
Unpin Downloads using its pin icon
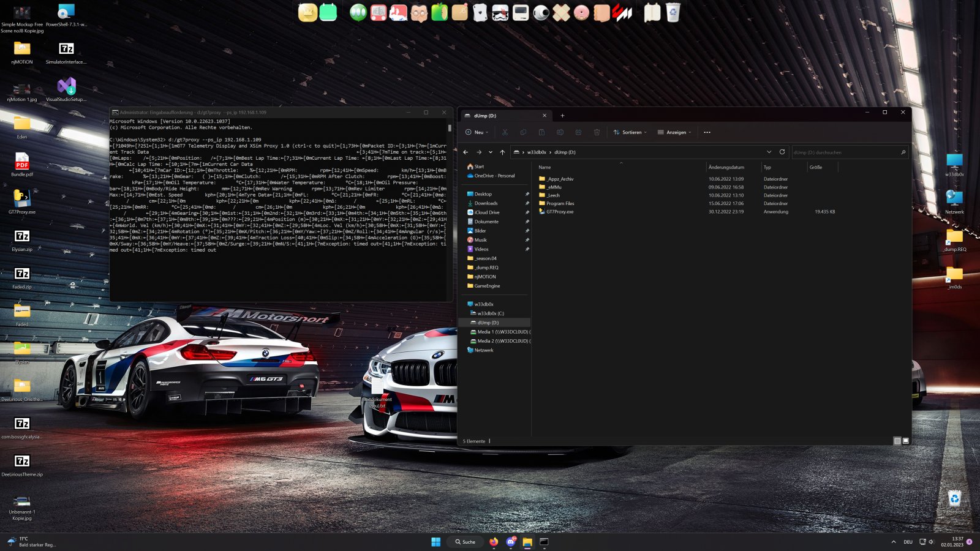pos(527,203)
